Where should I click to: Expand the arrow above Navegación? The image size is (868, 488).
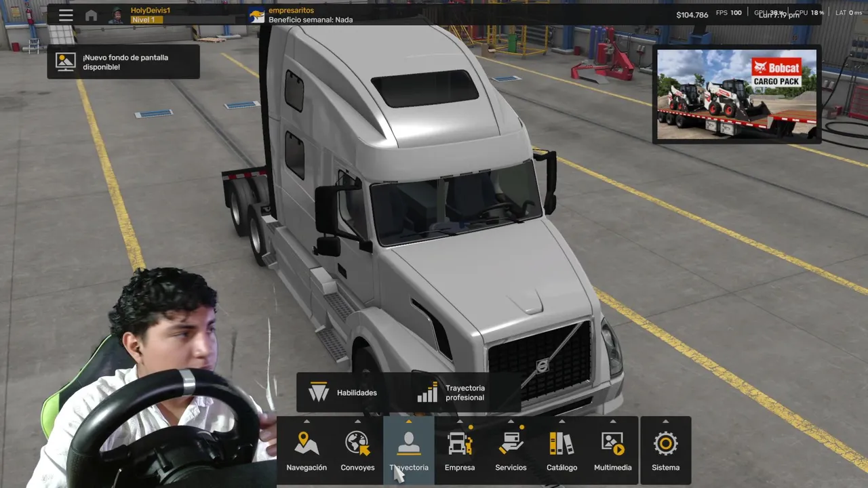point(307,422)
